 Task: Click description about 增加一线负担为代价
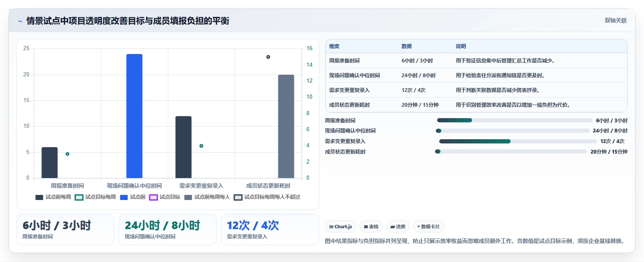[x=513, y=105]
